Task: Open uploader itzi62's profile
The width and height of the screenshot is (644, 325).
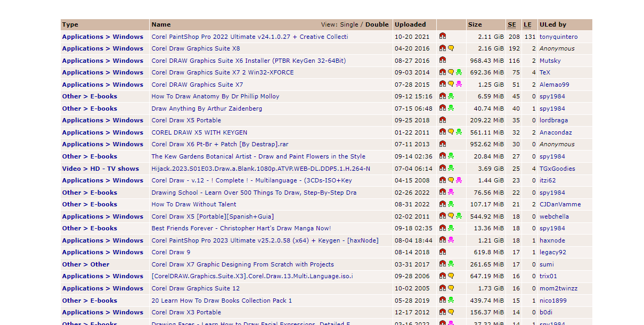Action: tap(548, 180)
